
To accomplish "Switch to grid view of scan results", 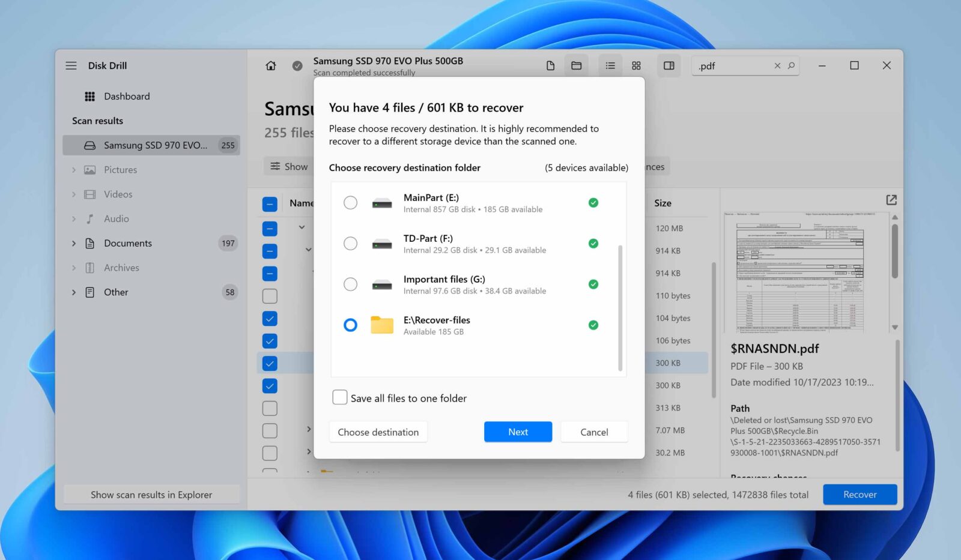I will tap(637, 65).
